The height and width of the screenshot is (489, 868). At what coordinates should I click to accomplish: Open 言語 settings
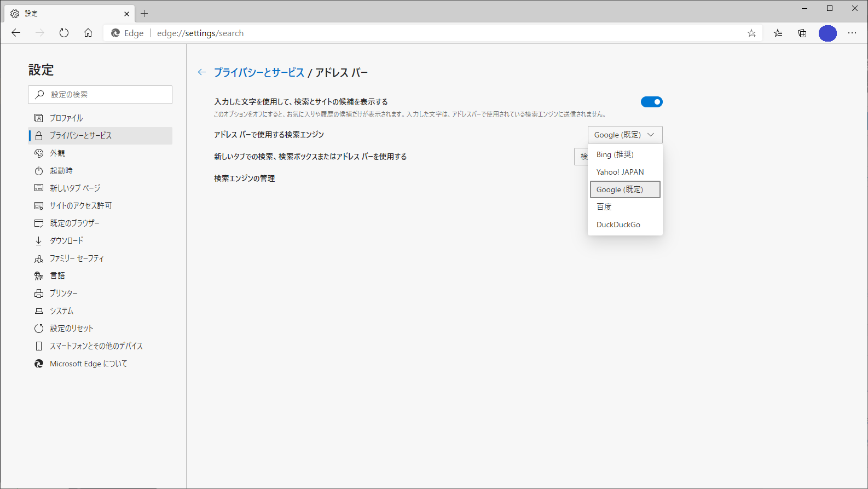[x=100, y=276]
